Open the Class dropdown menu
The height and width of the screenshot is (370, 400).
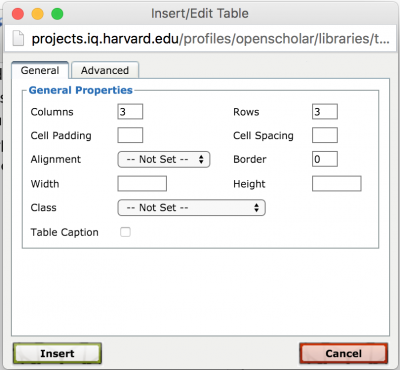(x=191, y=208)
